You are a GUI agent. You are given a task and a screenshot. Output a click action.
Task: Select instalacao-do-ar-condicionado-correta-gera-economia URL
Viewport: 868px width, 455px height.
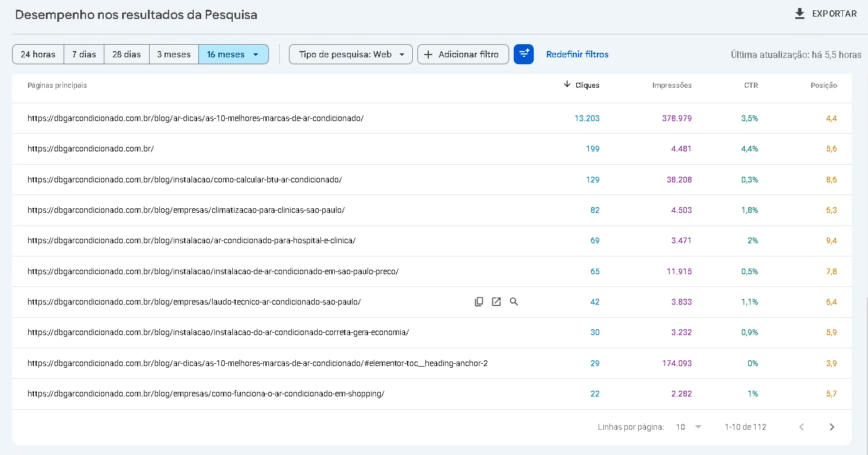click(x=218, y=332)
